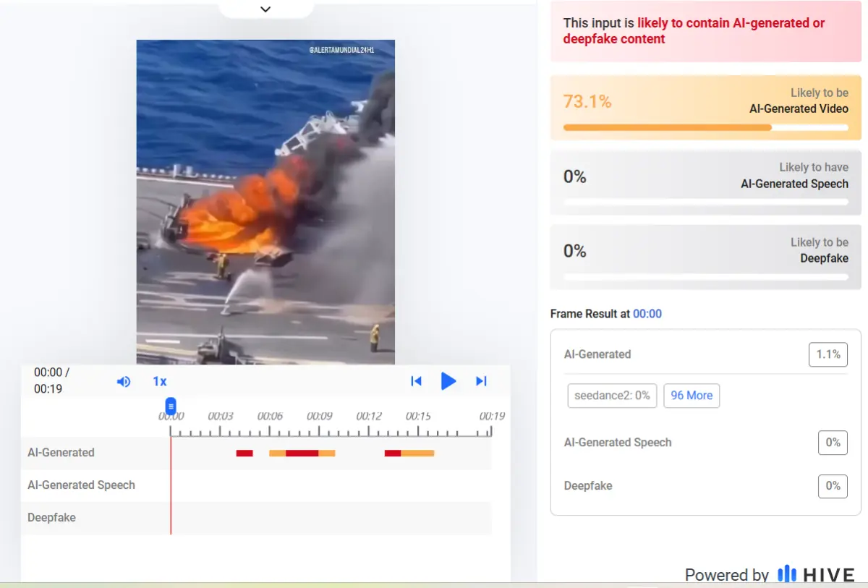Click the burning ship video preview
The width and height of the screenshot is (868, 588).
coord(265,202)
